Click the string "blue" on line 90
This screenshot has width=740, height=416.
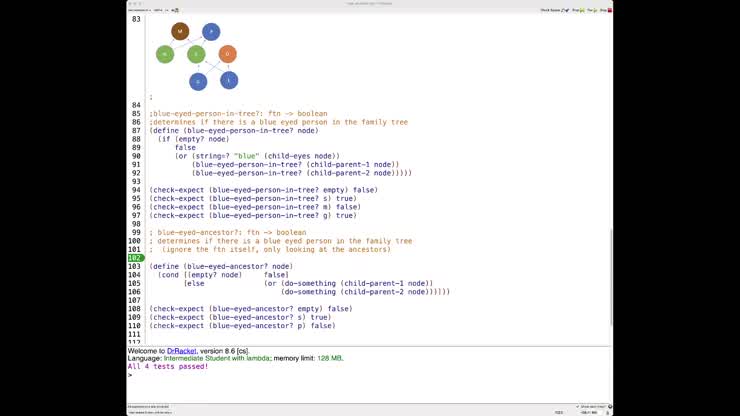(x=247, y=156)
